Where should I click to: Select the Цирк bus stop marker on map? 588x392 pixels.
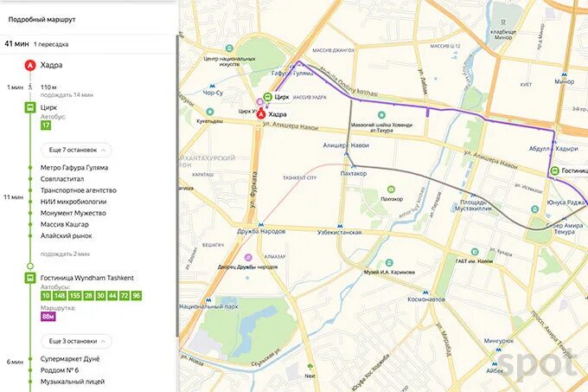point(267,97)
